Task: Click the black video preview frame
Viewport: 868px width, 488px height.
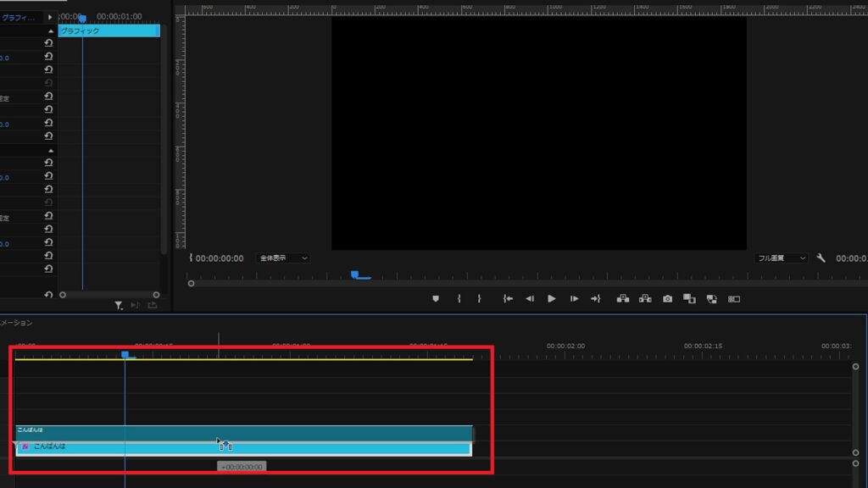Action: point(539,133)
